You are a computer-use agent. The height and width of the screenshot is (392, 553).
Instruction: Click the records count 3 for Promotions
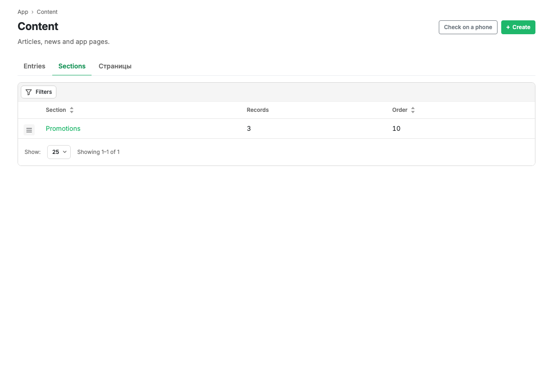(249, 129)
